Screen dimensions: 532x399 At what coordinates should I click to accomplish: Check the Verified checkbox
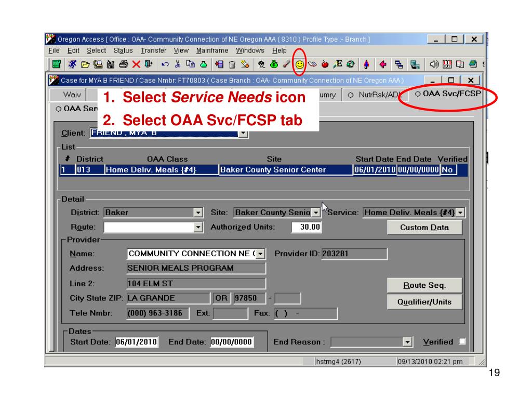462,341
